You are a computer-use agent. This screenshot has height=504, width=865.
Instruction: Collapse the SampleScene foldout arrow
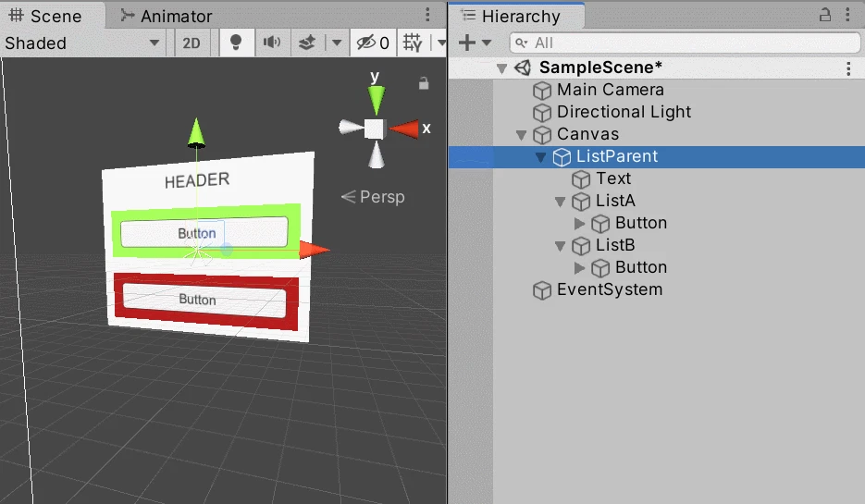(501, 68)
